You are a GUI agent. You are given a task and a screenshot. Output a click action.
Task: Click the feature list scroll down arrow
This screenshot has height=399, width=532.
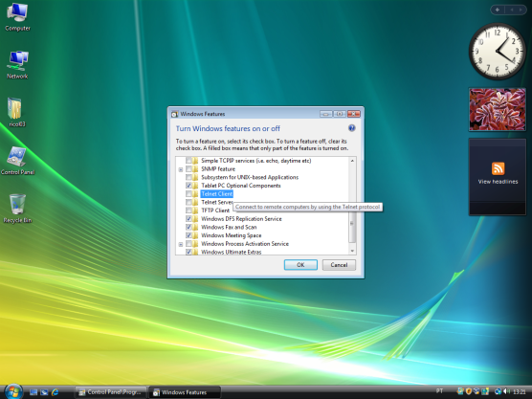pyautogui.click(x=352, y=251)
